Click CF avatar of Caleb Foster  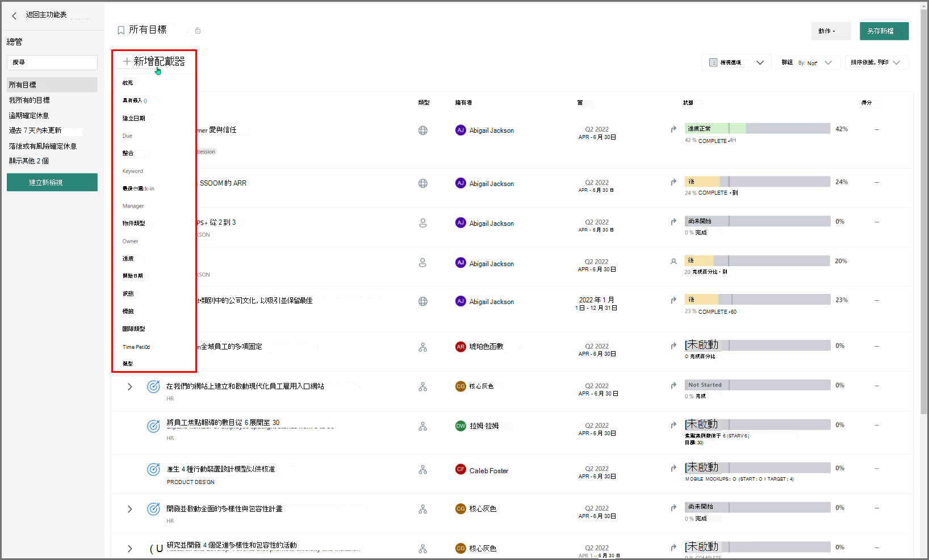(x=461, y=469)
